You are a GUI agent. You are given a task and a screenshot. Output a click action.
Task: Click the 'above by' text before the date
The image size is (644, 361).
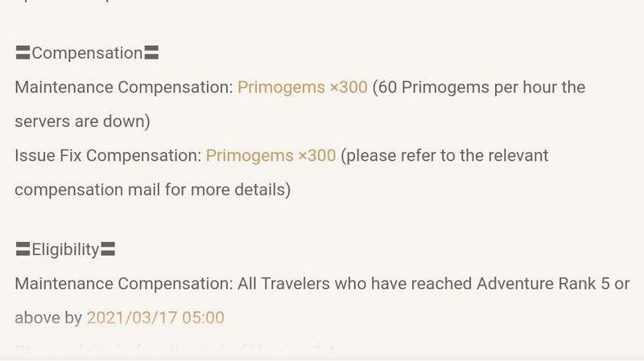click(48, 318)
